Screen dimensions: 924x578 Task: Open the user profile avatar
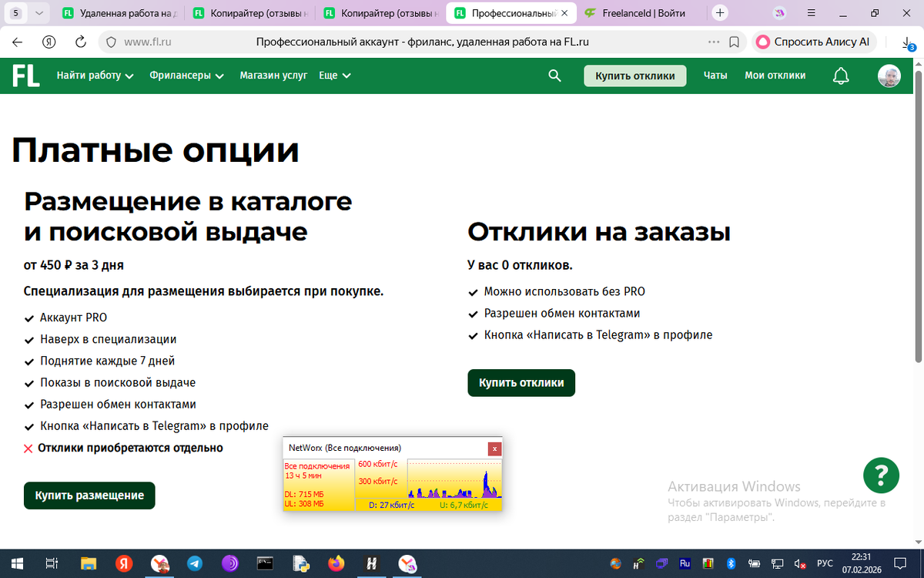click(x=889, y=76)
